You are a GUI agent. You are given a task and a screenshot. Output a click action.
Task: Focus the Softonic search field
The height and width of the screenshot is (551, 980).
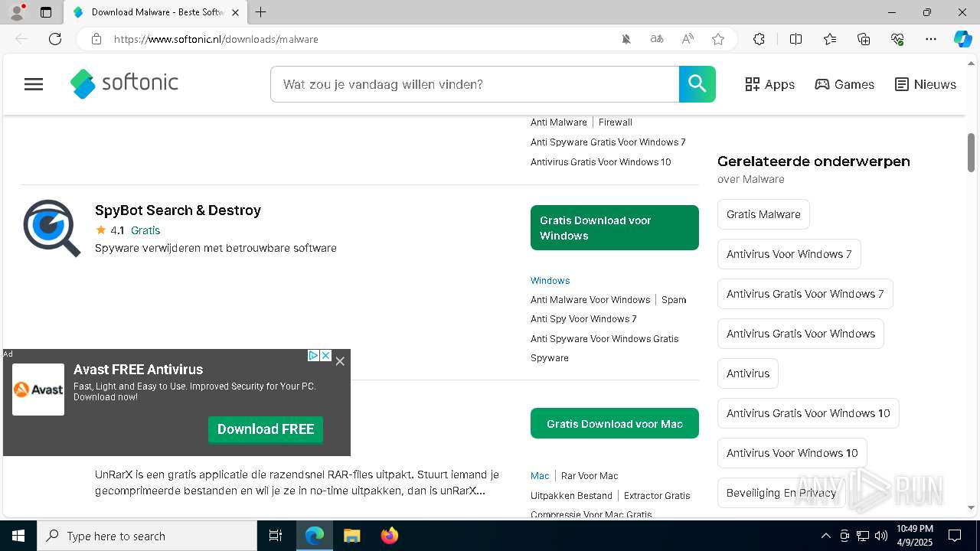[475, 84]
